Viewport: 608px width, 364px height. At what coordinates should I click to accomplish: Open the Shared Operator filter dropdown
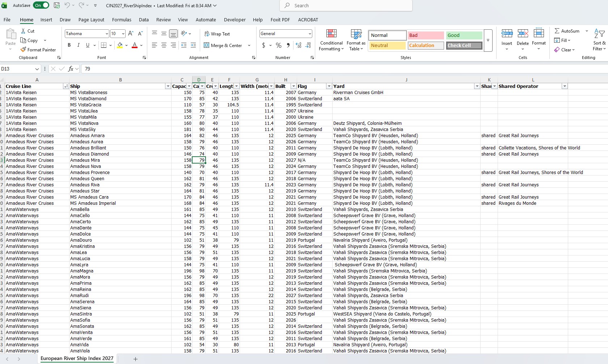tap(565, 86)
